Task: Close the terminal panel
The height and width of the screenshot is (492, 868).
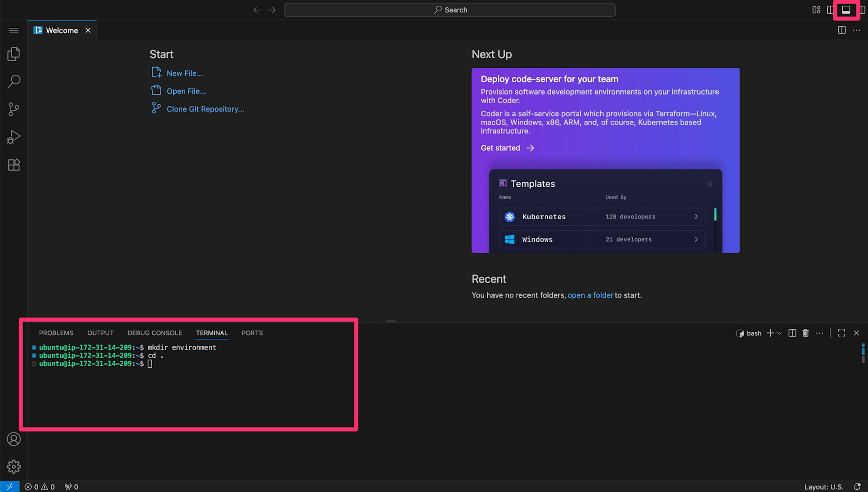Action: [856, 333]
